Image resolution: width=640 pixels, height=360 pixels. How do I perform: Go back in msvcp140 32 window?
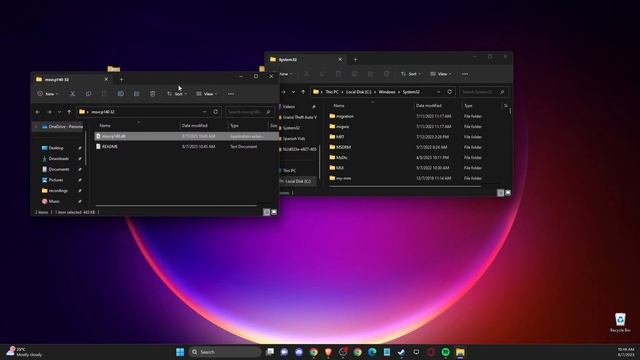click(38, 112)
